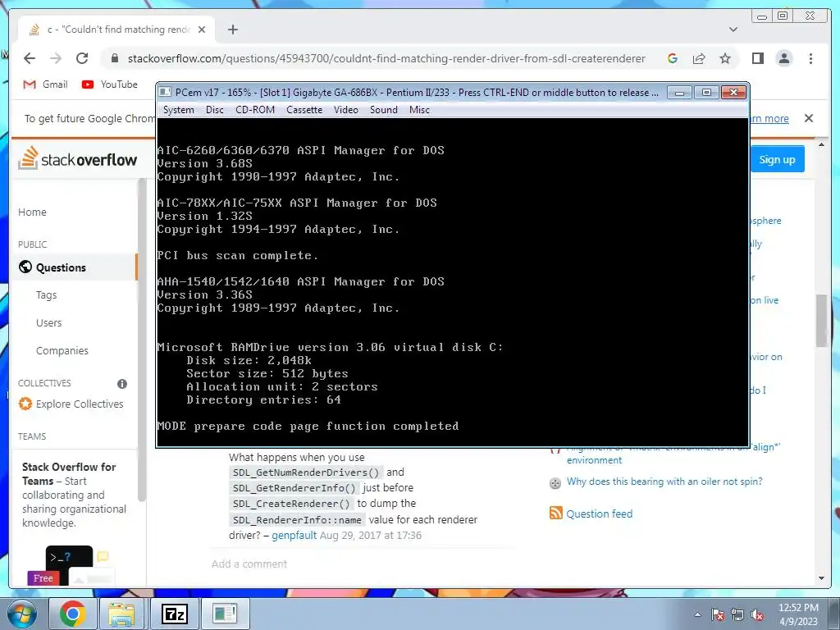Open PCem CD-ROM menu
The image size is (840, 630).
tap(255, 110)
